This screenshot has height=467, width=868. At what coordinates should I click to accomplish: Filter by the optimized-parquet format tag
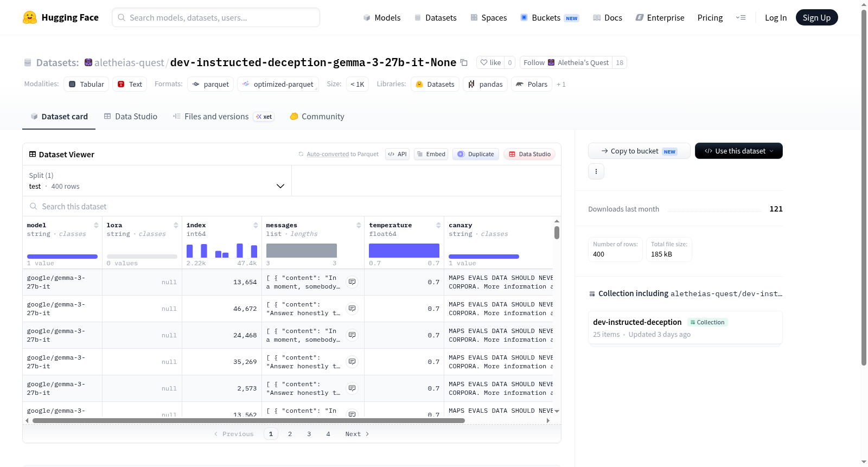(278, 84)
